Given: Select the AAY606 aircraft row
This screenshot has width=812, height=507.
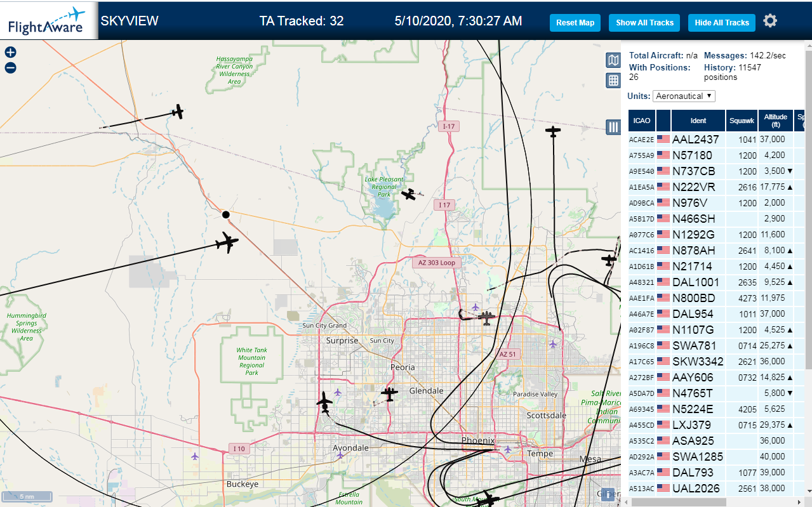Looking at the screenshot, I should (716, 378).
